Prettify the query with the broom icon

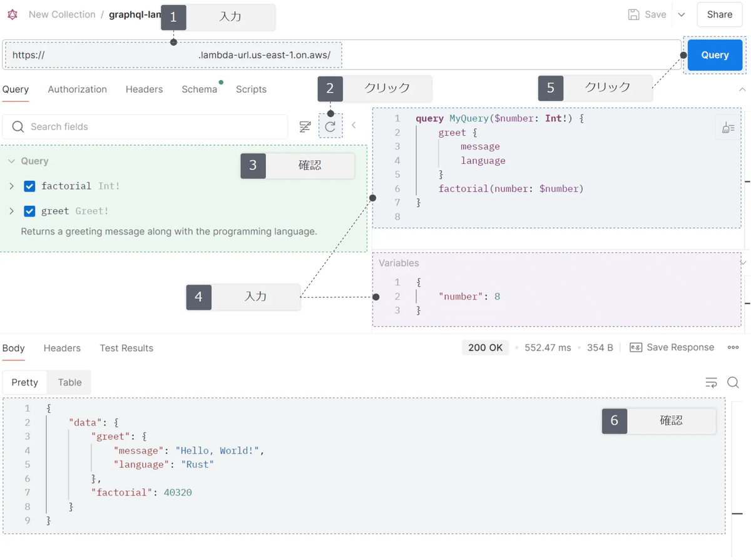tap(727, 127)
